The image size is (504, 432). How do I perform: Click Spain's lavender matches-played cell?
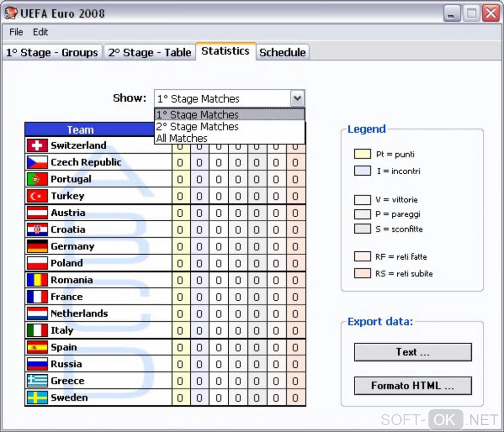200,347
